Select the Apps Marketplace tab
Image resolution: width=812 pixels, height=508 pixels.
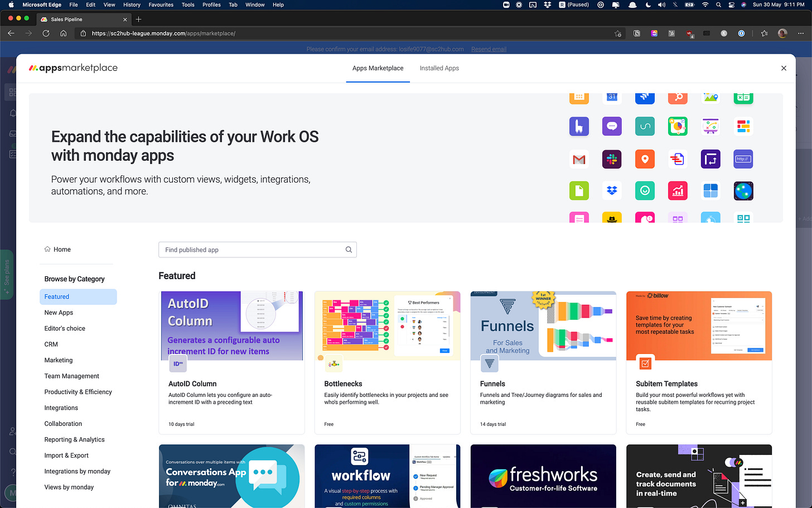pyautogui.click(x=378, y=68)
